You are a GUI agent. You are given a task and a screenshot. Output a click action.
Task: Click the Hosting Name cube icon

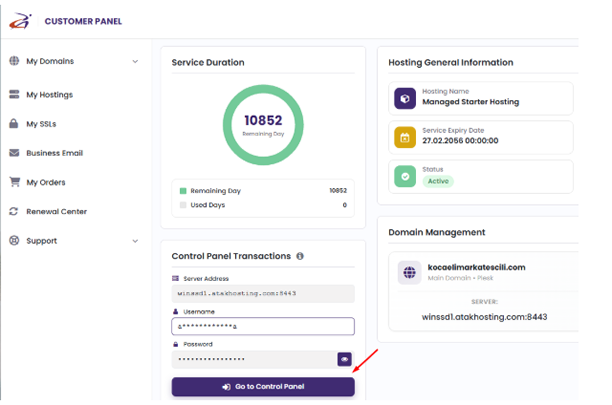pyautogui.click(x=405, y=98)
